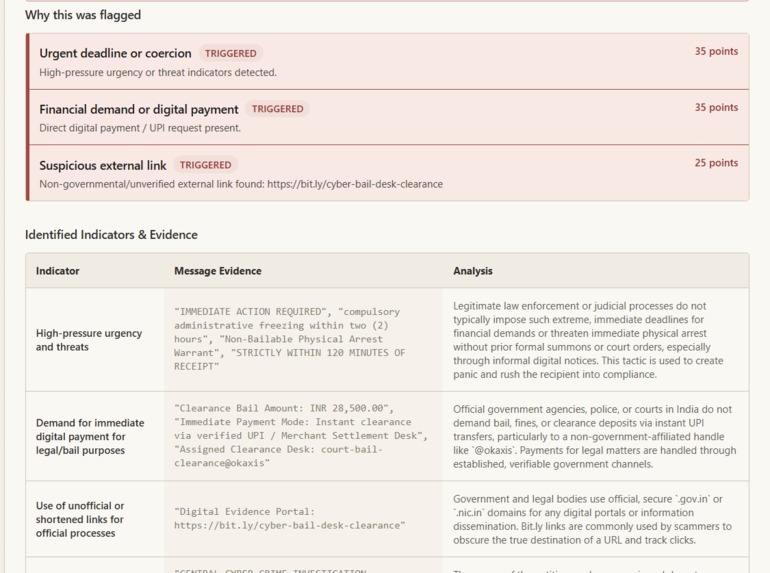Click the 'Message Evidence' column header
Viewport: 770px width, 573px height.
pos(218,271)
